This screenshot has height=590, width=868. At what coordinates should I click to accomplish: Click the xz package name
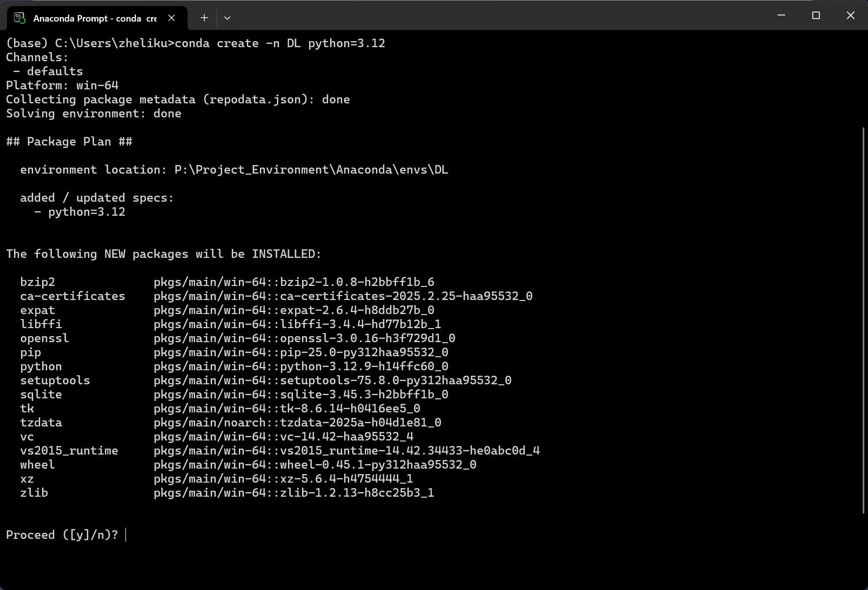click(27, 479)
